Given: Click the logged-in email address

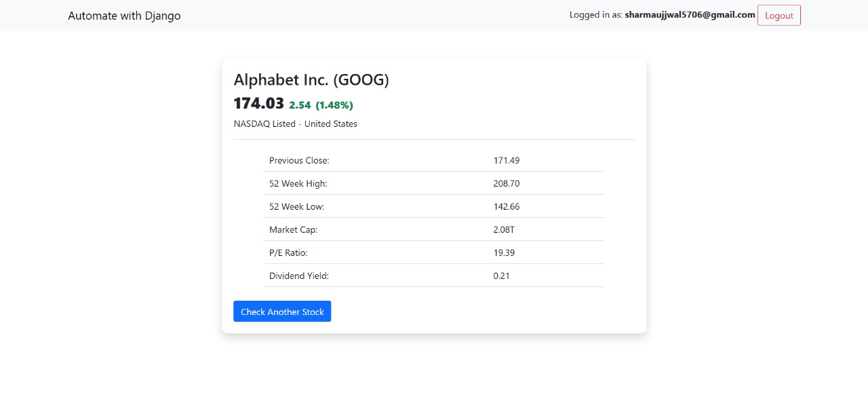Looking at the screenshot, I should [x=690, y=15].
